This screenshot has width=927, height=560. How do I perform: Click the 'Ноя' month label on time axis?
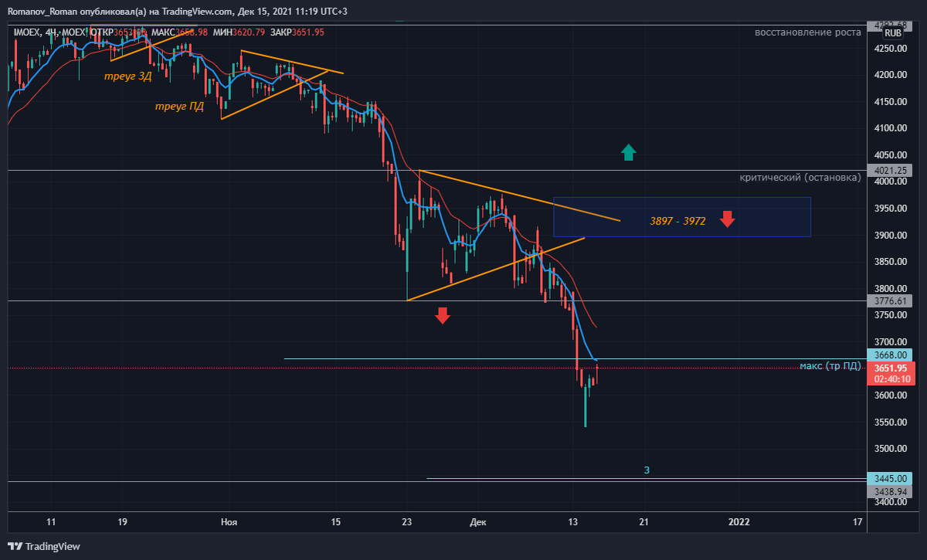tap(229, 522)
